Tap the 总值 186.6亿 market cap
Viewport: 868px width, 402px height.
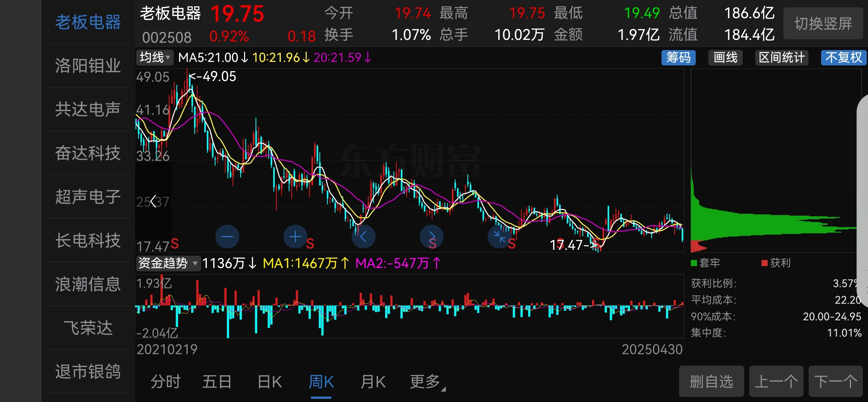pyautogui.click(x=749, y=13)
